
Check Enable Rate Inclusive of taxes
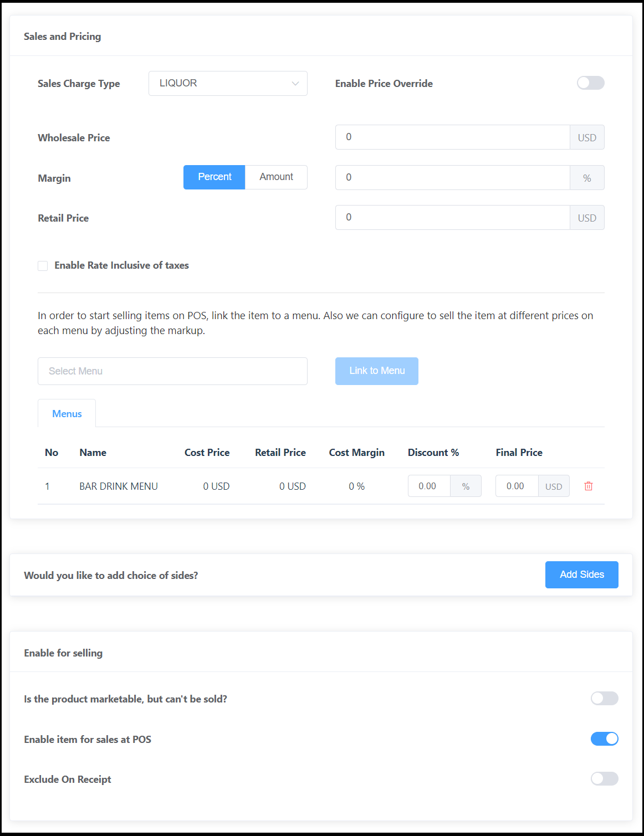[43, 266]
